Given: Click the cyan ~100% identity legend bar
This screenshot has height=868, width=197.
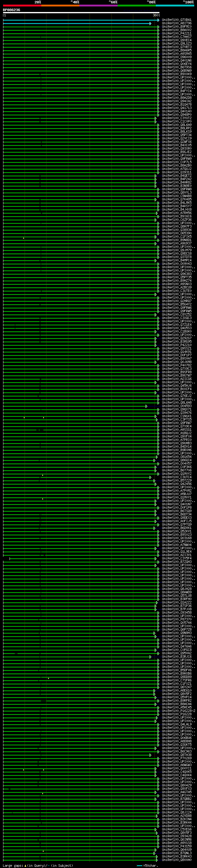Looking at the screenshot, I should (175, 6).
